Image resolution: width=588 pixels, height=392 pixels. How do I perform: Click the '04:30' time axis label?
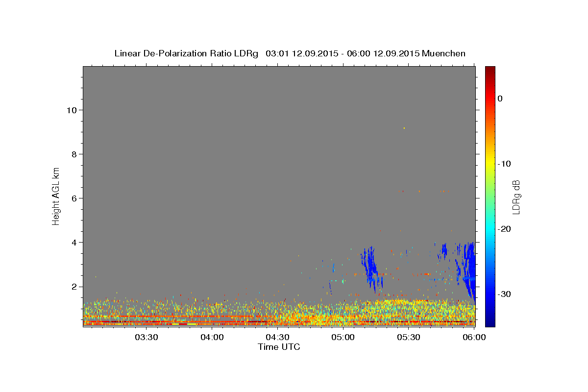pos(277,338)
